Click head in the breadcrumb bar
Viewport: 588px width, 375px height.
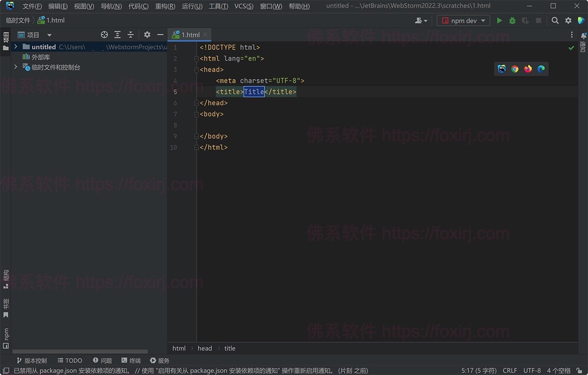click(205, 348)
